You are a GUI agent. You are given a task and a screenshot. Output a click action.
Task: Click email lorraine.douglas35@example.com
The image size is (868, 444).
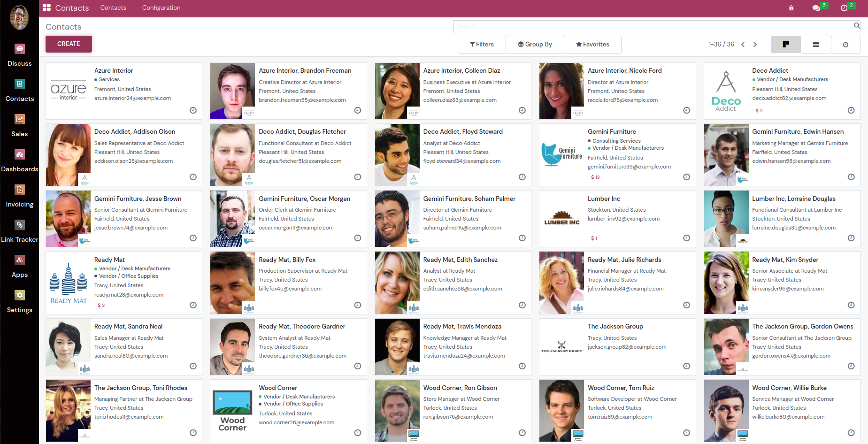[x=794, y=228]
